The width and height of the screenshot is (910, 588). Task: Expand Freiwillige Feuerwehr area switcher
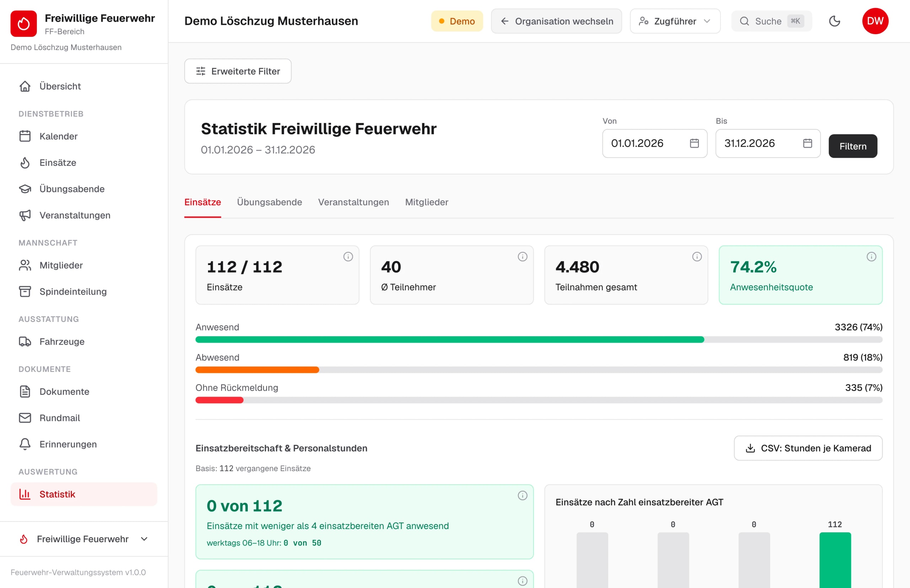click(84, 539)
